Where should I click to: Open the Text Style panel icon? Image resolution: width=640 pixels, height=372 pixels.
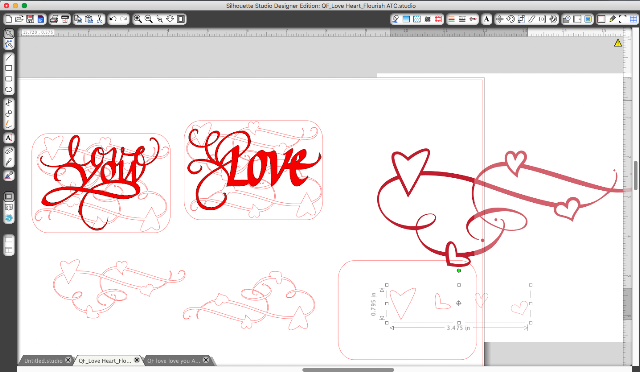[487, 19]
